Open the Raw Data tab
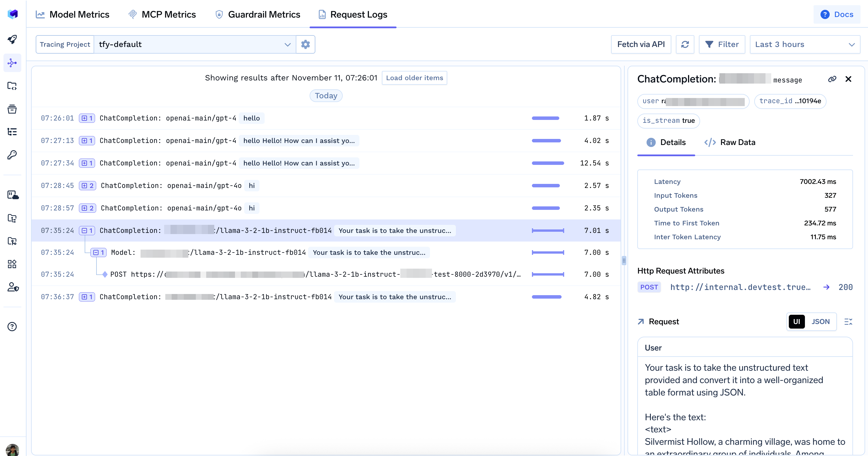The width and height of the screenshot is (868, 456). (x=730, y=142)
